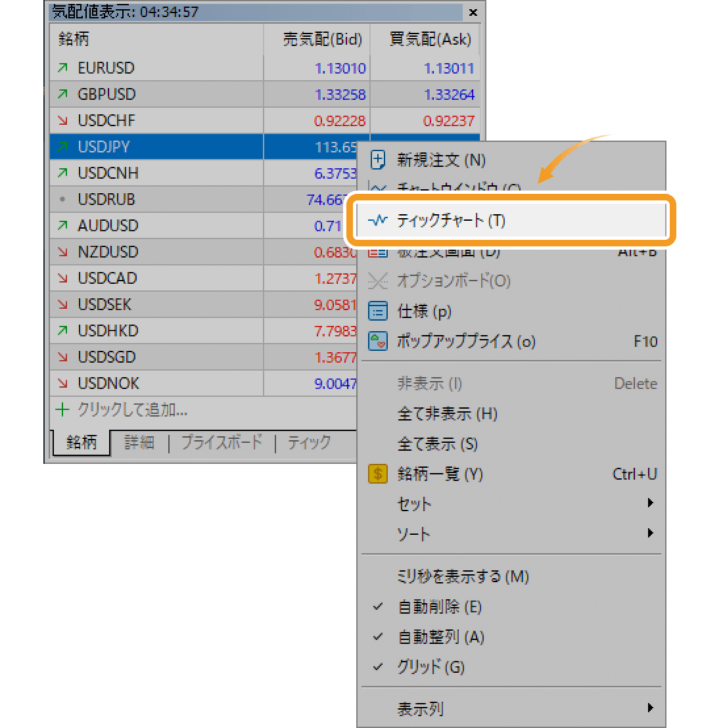Click the red arrow beside USDCAD
The image size is (723, 728).
62,278
